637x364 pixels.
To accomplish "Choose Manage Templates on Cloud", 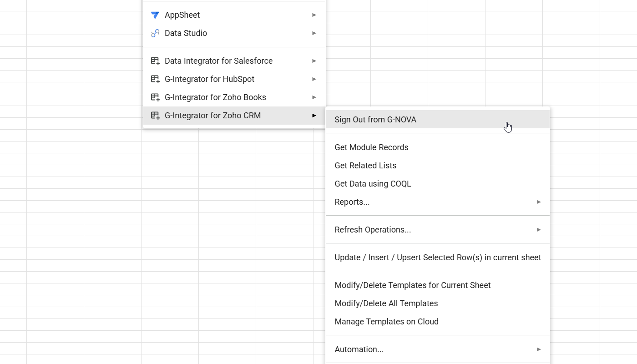I will [x=438, y=322].
